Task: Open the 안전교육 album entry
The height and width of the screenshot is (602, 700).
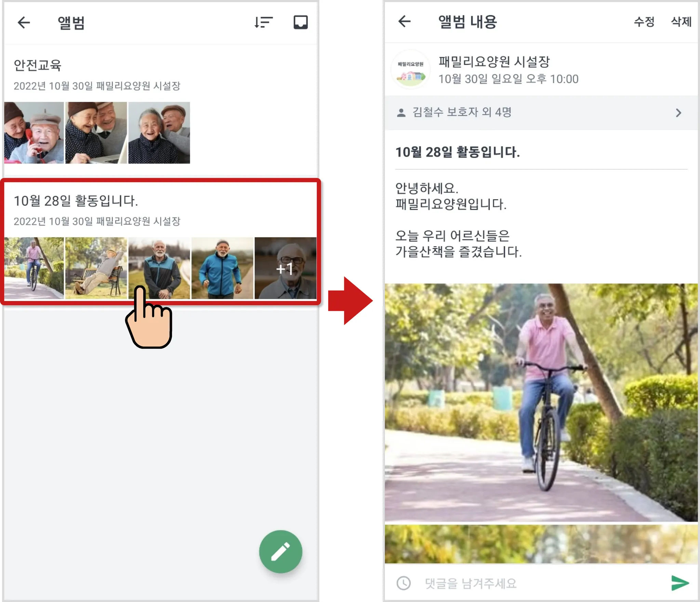Action: (x=38, y=66)
